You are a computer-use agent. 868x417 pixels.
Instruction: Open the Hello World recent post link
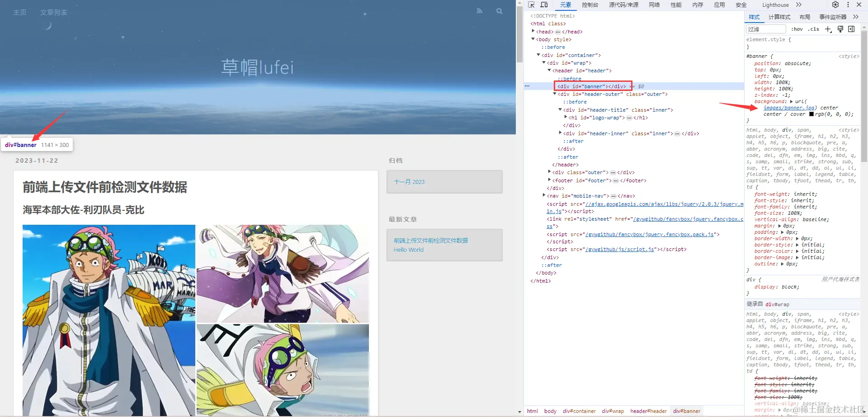point(409,250)
